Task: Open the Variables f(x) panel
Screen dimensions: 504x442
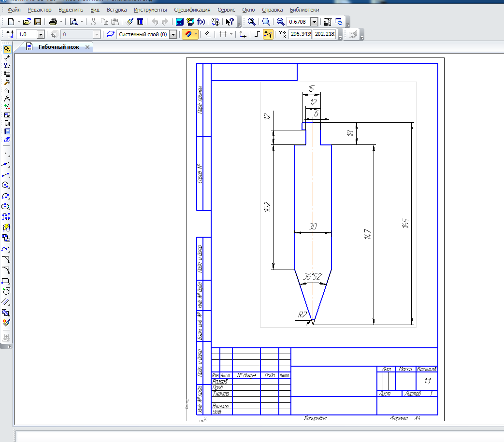Action: pos(201,22)
